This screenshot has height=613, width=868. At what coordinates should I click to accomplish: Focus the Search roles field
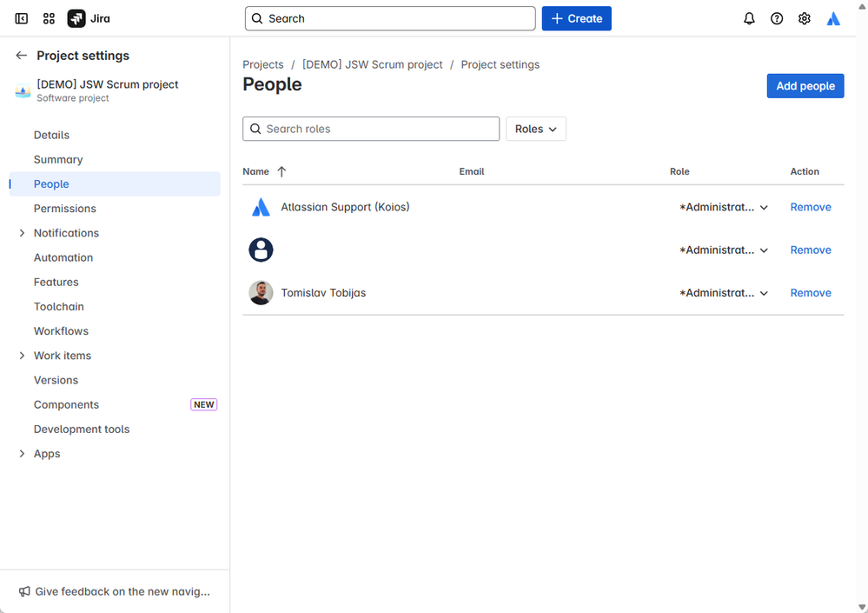pyautogui.click(x=371, y=129)
